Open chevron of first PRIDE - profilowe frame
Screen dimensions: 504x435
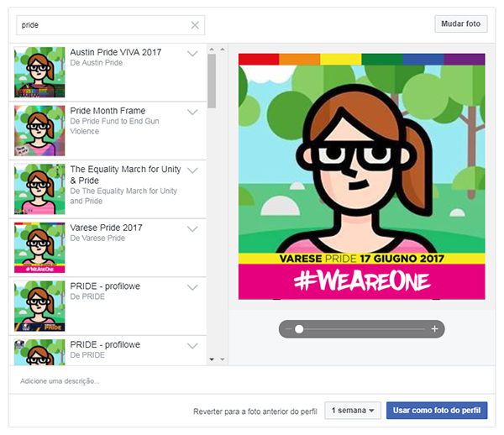192,287
